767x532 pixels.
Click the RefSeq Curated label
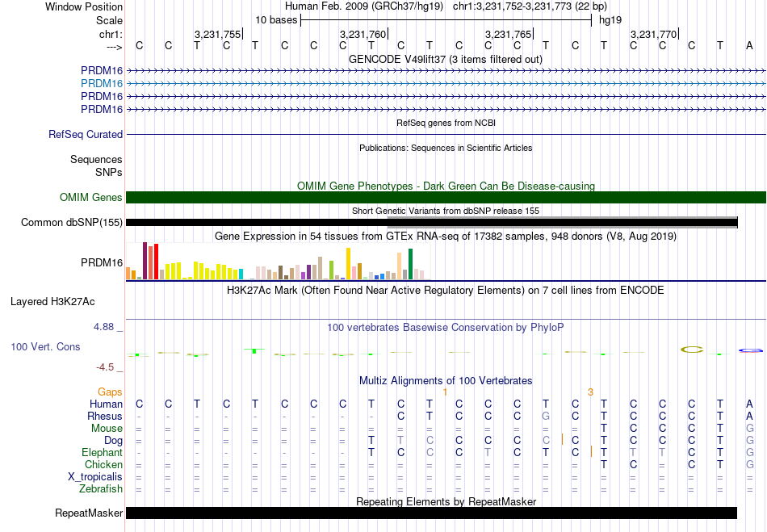coord(86,134)
